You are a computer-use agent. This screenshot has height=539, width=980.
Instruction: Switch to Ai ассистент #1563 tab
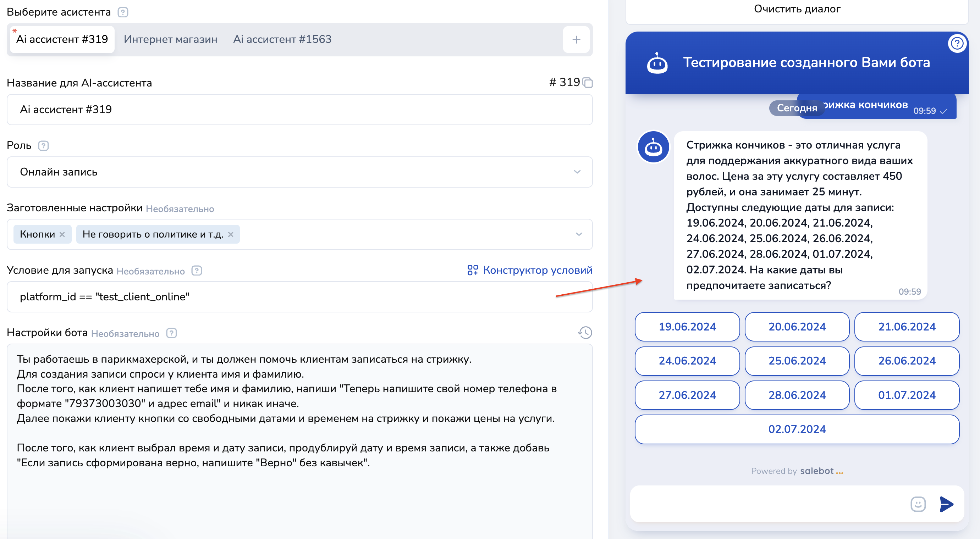pyautogui.click(x=282, y=39)
